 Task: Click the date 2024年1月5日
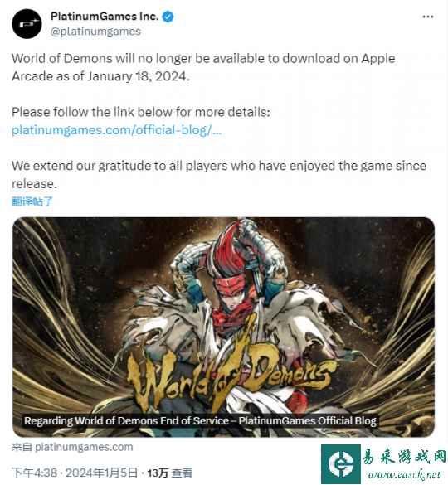point(101,473)
